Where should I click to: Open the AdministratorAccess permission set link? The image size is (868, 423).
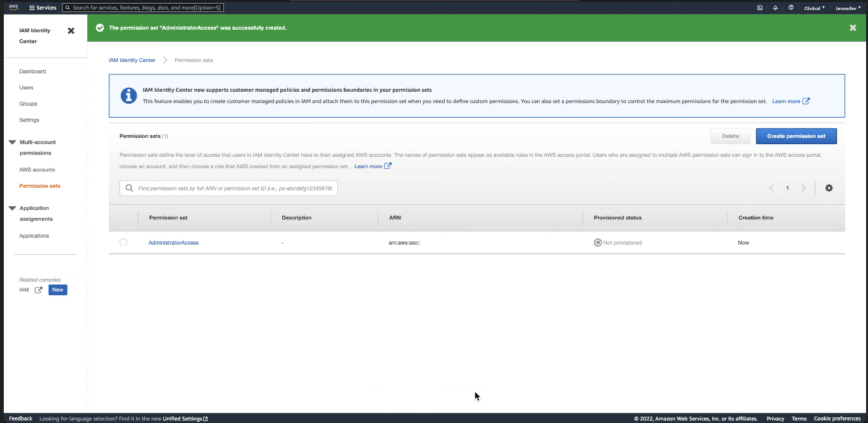(173, 243)
